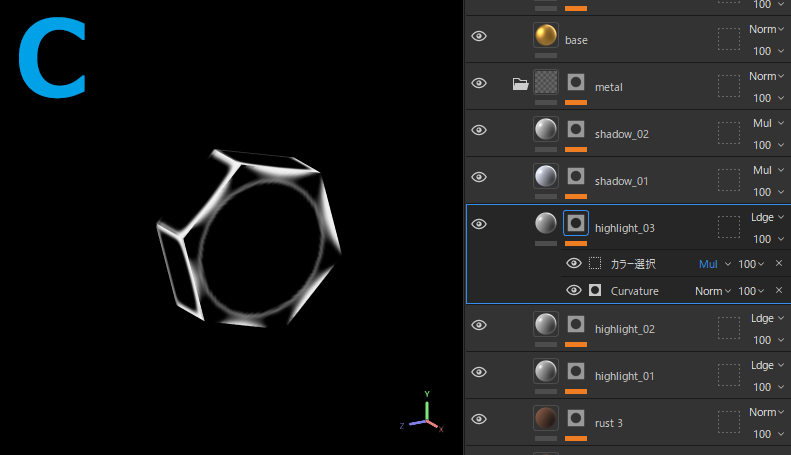Image resolution: width=791 pixels, height=455 pixels.
Task: Select the metal folder mask icon
Action: tap(576, 82)
